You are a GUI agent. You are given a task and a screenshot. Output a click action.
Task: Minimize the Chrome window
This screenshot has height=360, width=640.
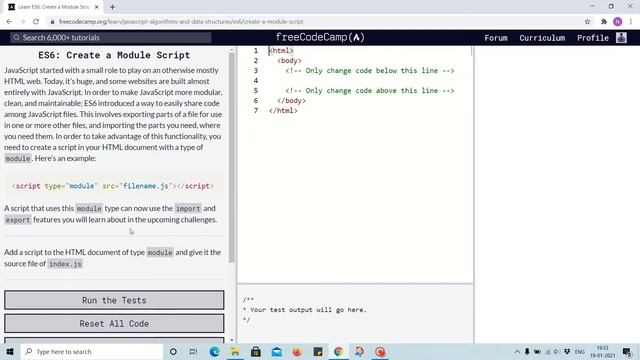point(592,6)
